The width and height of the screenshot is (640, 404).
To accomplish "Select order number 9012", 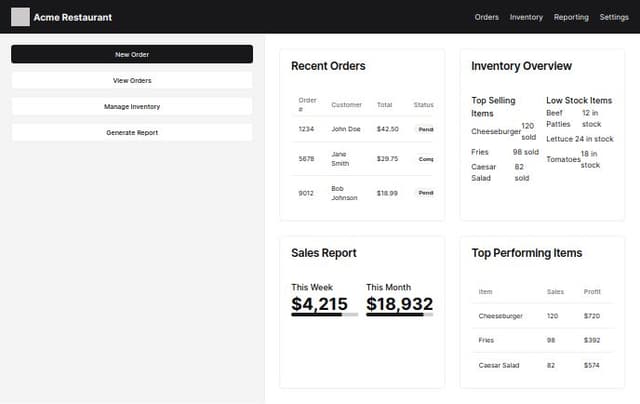I will [x=306, y=193].
